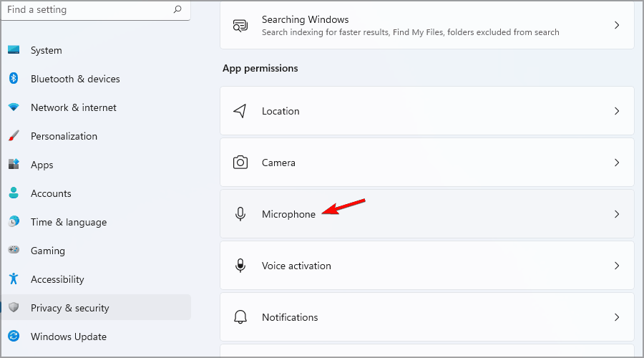Expand Searching Windows chevron

617,25
